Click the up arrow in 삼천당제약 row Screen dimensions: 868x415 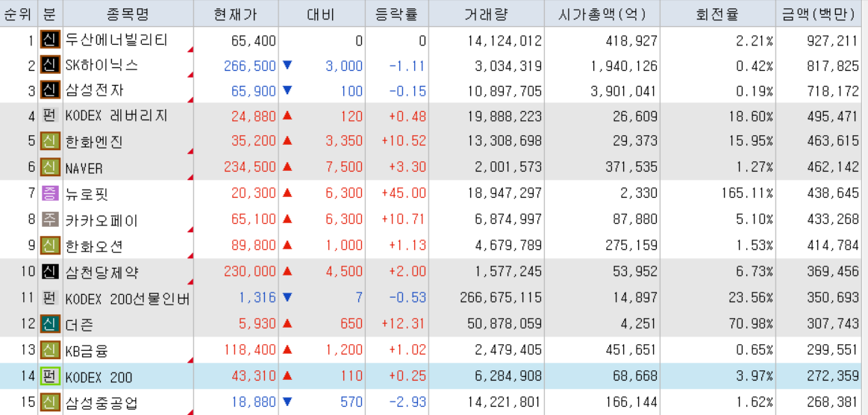coord(287,271)
